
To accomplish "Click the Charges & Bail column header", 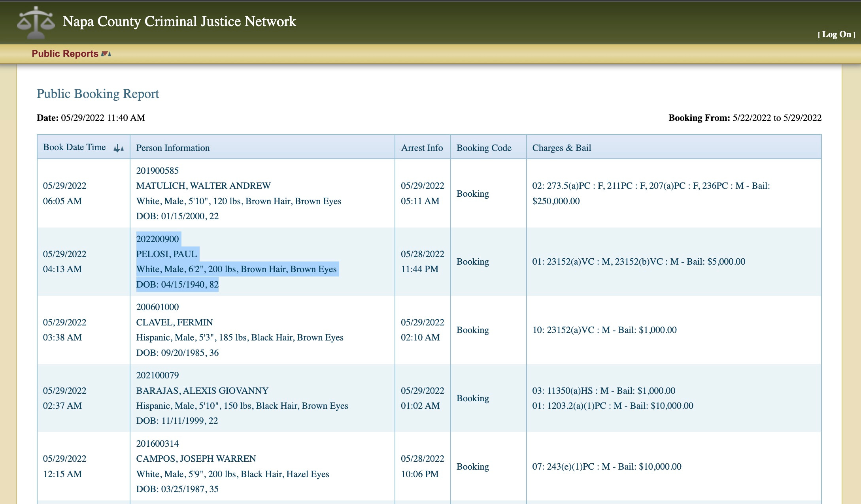I will click(x=561, y=148).
